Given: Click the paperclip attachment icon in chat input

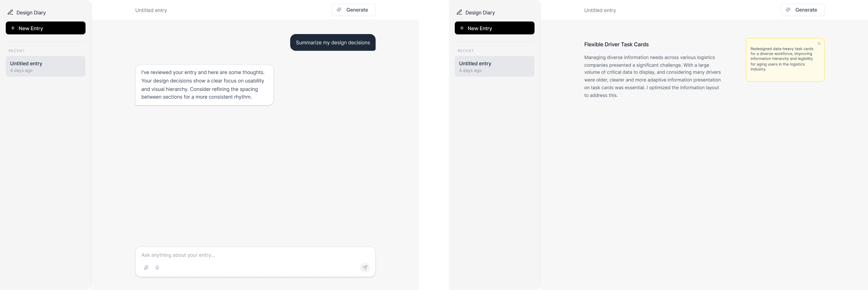Looking at the screenshot, I should point(146,268).
